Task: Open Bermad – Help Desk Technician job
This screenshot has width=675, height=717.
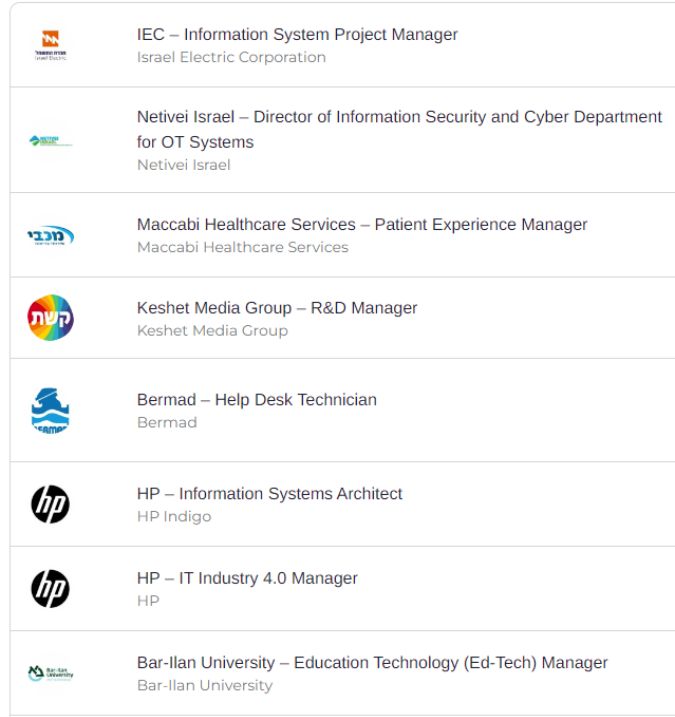Action: [x=257, y=400]
